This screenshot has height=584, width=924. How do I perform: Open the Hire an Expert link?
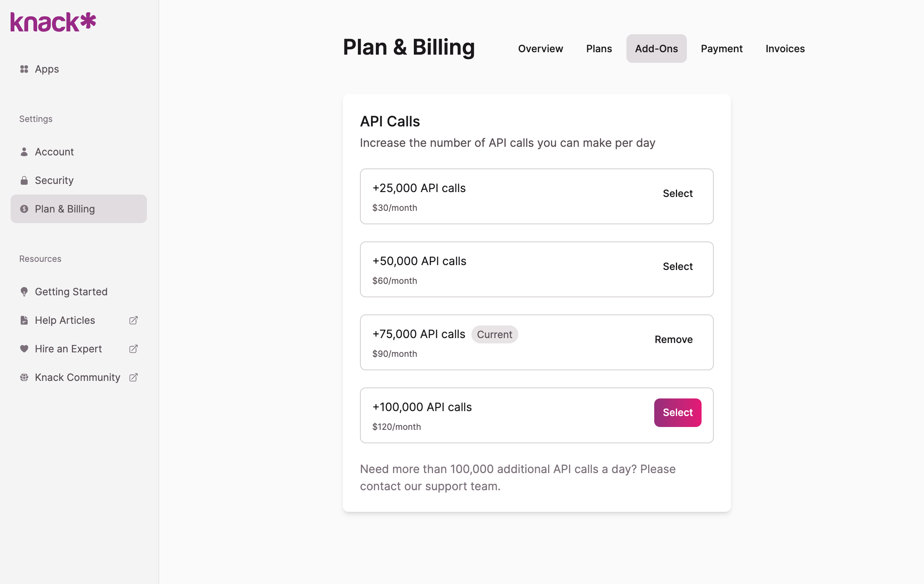tap(68, 349)
